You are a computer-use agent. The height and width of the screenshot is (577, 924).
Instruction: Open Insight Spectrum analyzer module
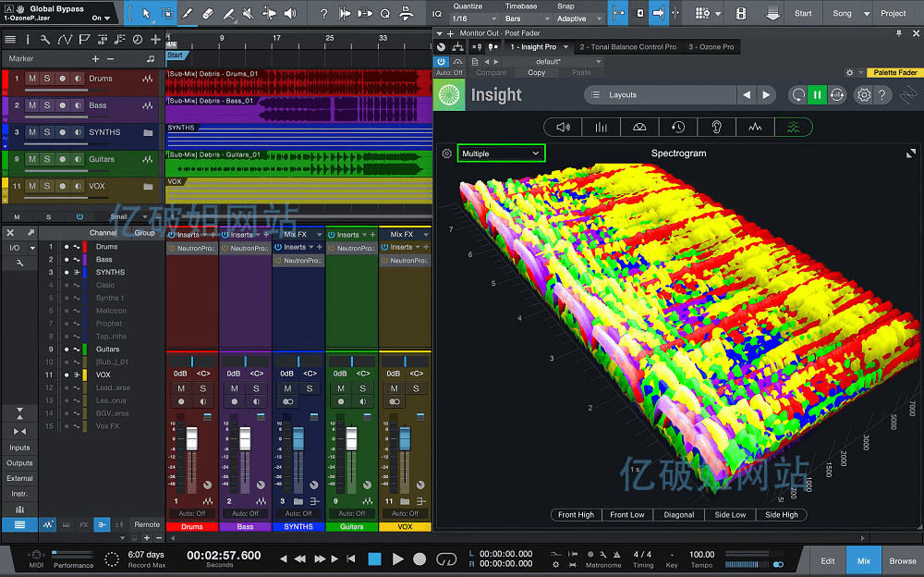755,127
